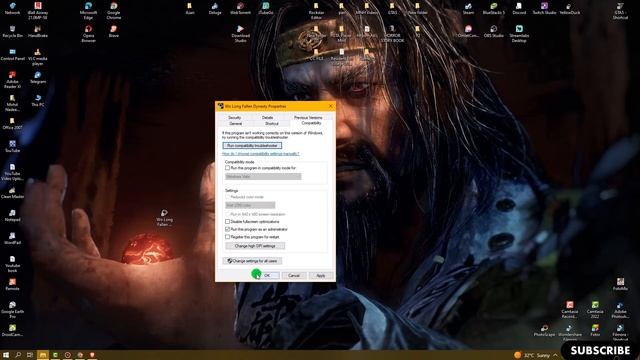Select VLC media player icon
The image size is (640, 360).
[38, 57]
